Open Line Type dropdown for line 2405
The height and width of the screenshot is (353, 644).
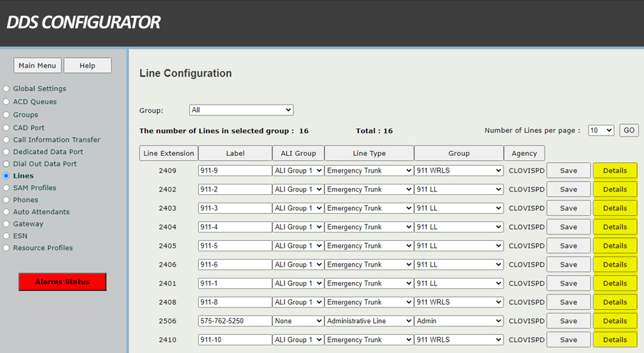click(369, 246)
